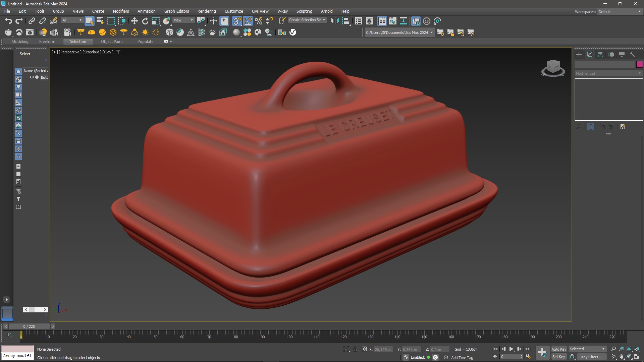
Task: Open the Workspaces Default dropdown
Action: pyautogui.click(x=620, y=12)
